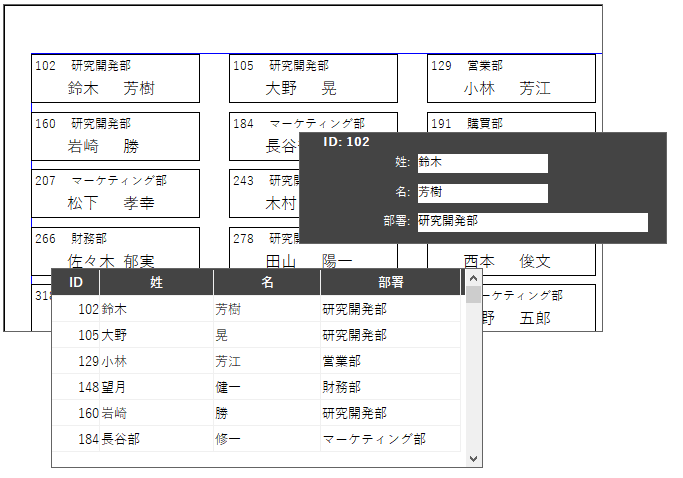Image resolution: width=683 pixels, height=478 pixels.
Task: Select grid row 160 岩崎
Action: (x=258, y=413)
